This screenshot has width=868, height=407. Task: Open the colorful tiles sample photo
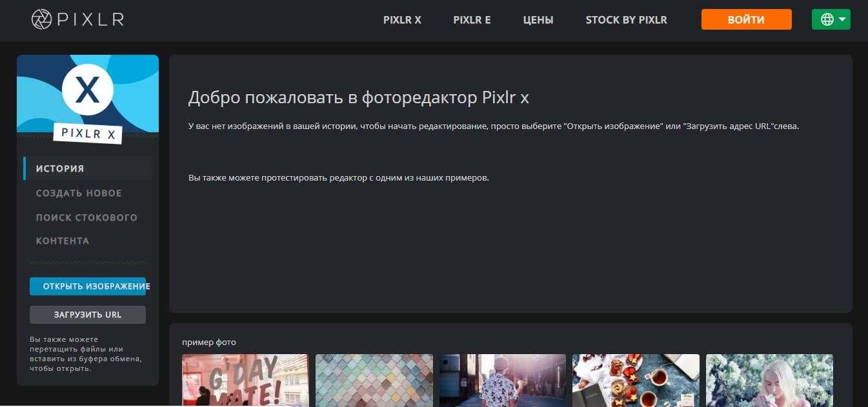[374, 379]
